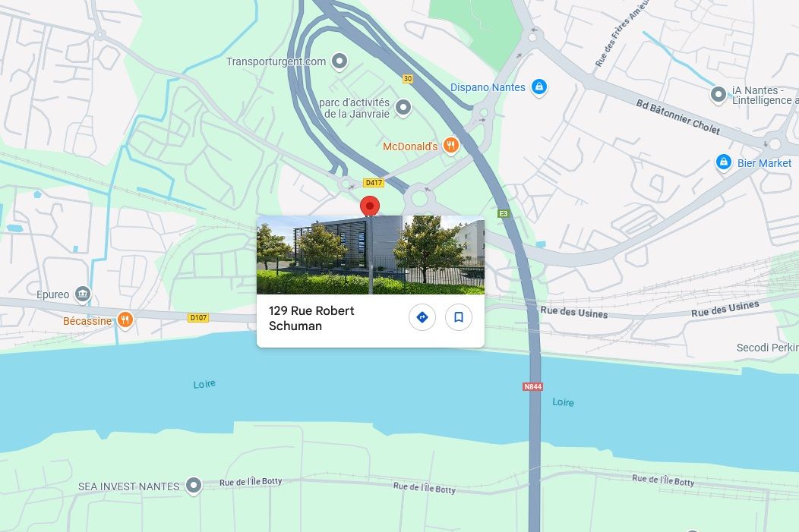Click the McDonald's text label
This screenshot has width=799, height=532.
(x=410, y=146)
